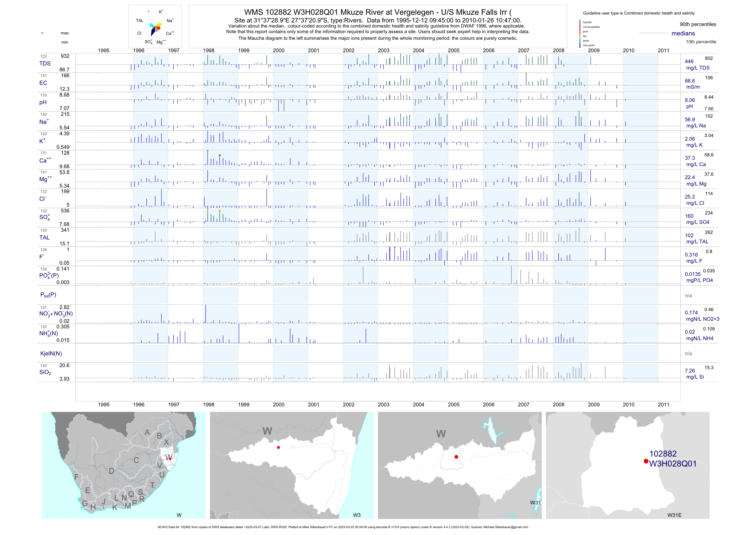756x535 pixels.
Task: Click the 1998 label on top year axis
Action: coord(209,50)
